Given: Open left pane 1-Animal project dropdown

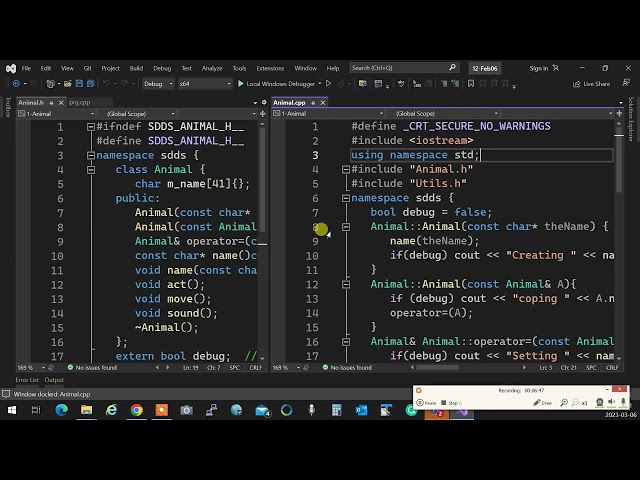Looking at the screenshot, I should click(x=56, y=113).
